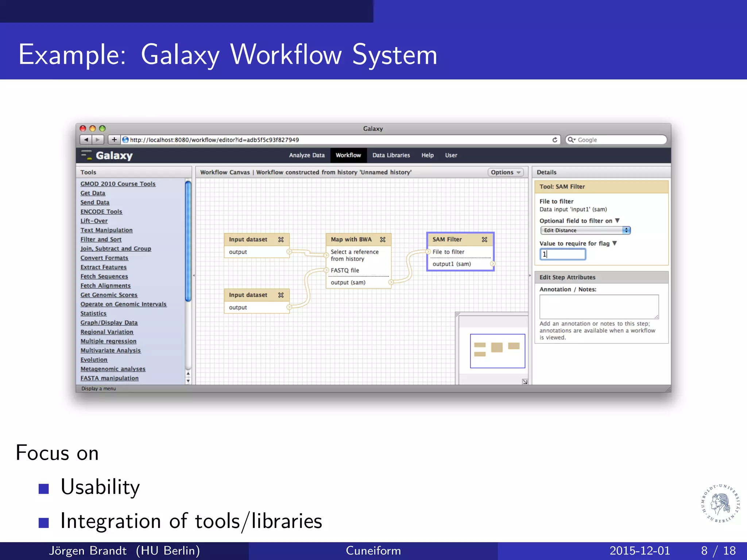This screenshot has width=747, height=560.
Task: Click the Galaxy logo in header
Action: 107,155
